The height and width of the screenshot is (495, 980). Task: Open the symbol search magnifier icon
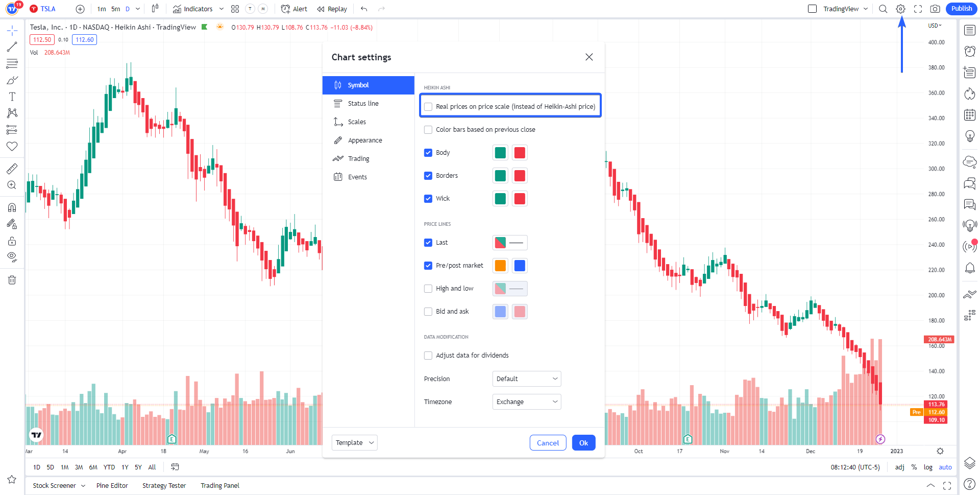tap(883, 9)
